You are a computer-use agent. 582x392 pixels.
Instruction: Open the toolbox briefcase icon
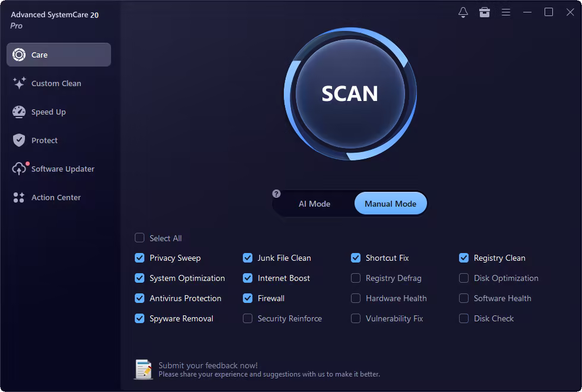(x=485, y=12)
